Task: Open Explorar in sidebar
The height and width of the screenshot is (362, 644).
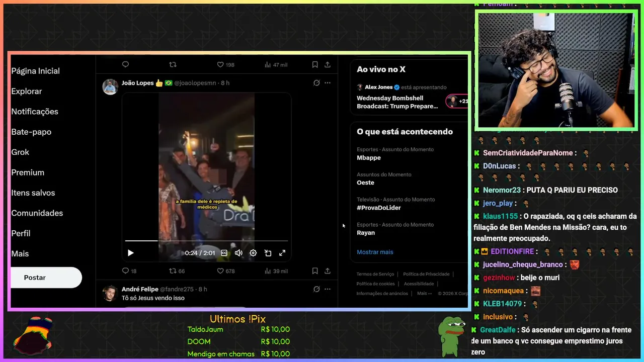Action: (27, 91)
